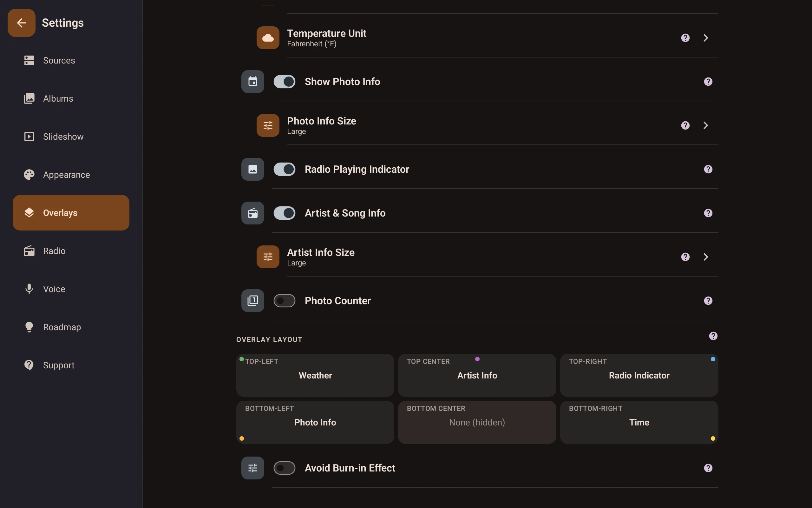Click the back arrow button next to Settings

tap(22, 23)
